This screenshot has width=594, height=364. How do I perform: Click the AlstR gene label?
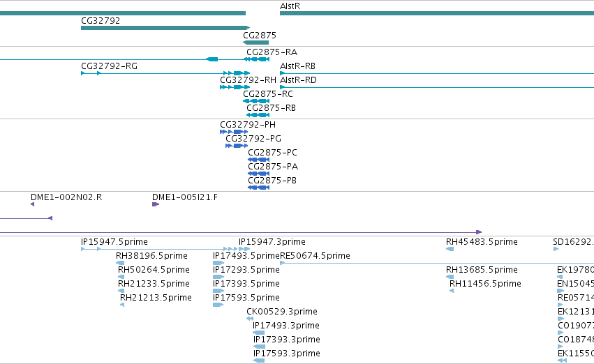tap(290, 6)
